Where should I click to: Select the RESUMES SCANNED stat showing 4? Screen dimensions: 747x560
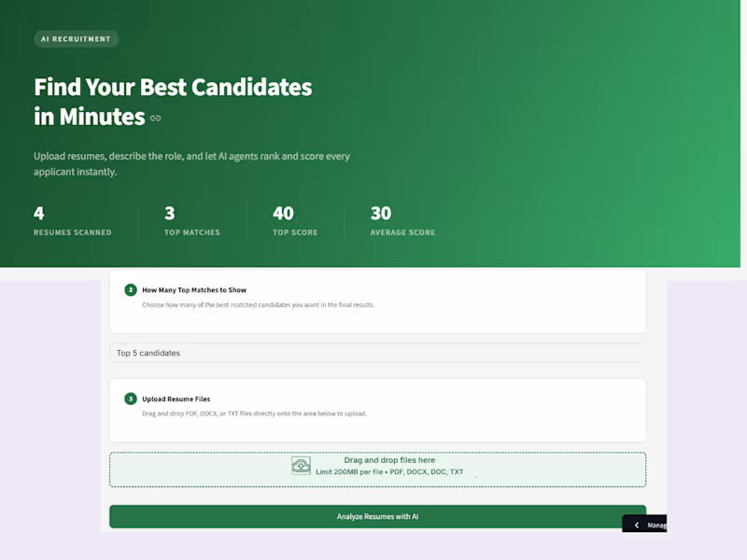click(x=72, y=221)
